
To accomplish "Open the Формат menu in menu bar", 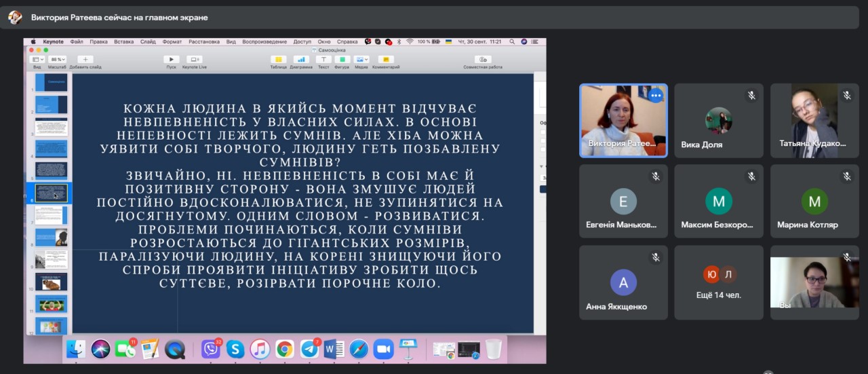I will coord(172,41).
